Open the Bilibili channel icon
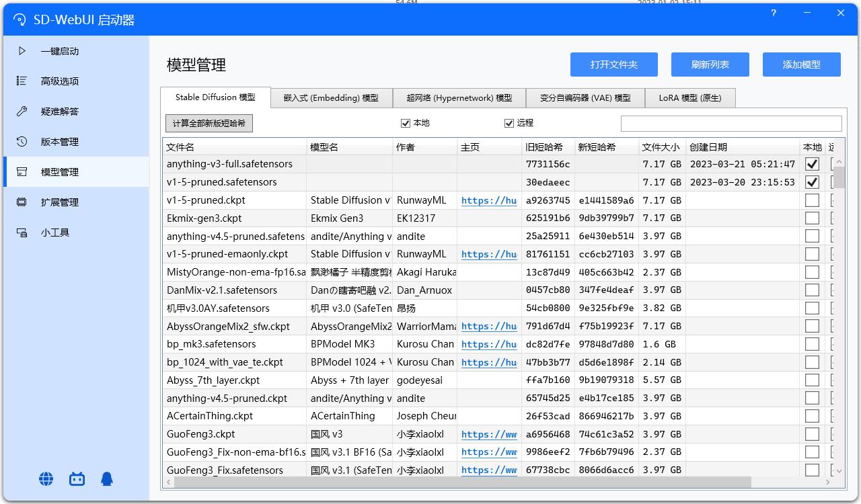The image size is (861, 504). 77,479
